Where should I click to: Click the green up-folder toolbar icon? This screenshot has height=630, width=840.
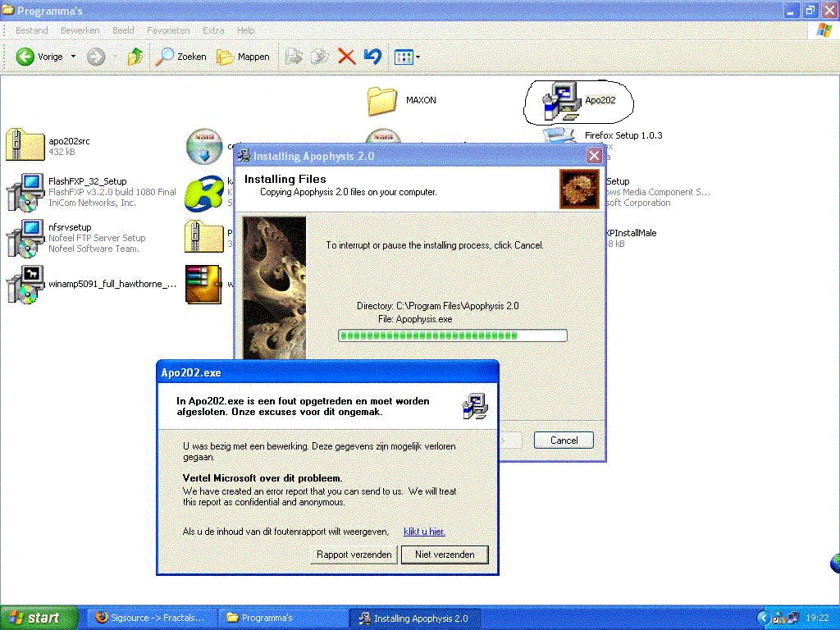pos(135,57)
